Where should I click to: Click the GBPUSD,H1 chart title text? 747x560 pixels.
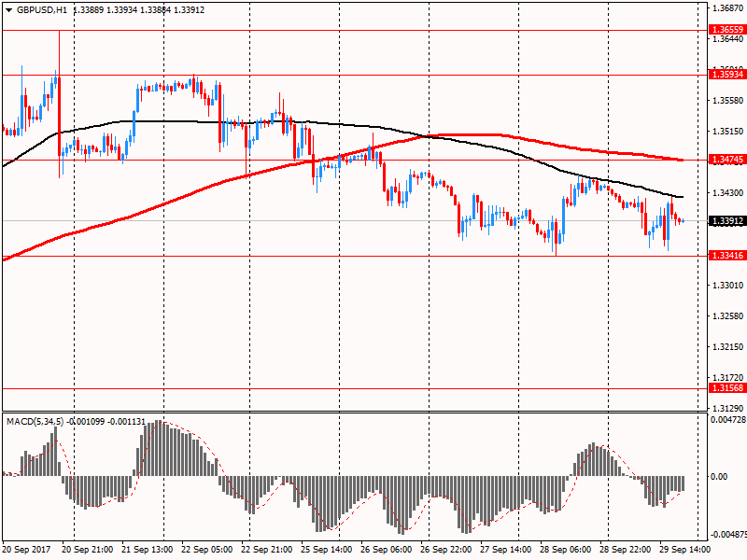(42, 10)
